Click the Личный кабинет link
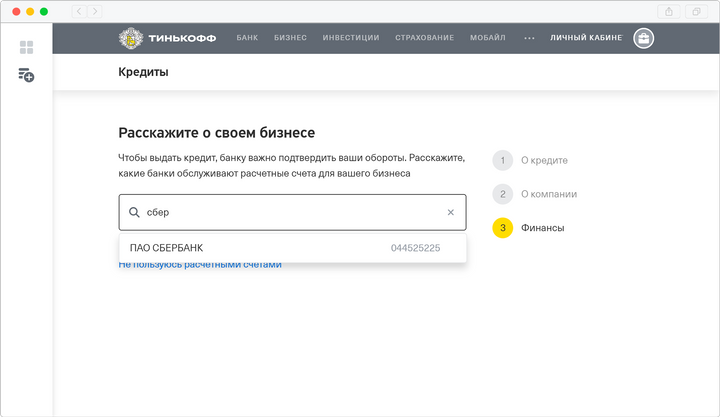This screenshot has height=417, width=720. 586,38
